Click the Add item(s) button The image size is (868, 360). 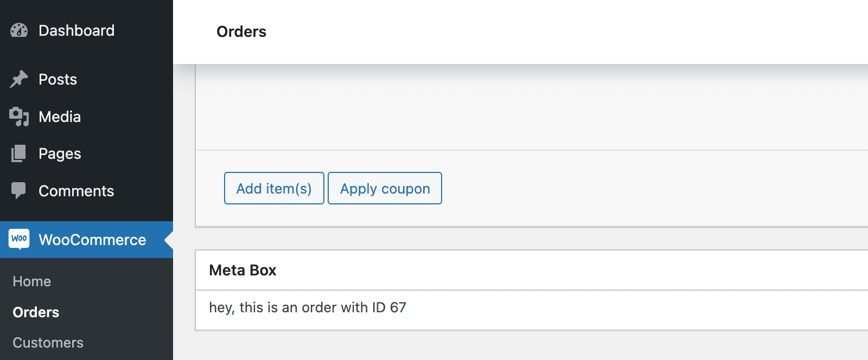(274, 188)
